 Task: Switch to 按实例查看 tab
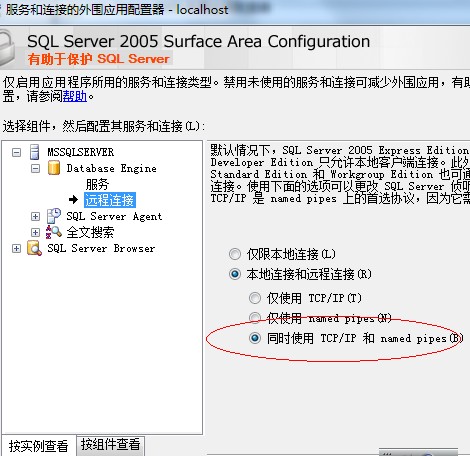tap(39, 446)
